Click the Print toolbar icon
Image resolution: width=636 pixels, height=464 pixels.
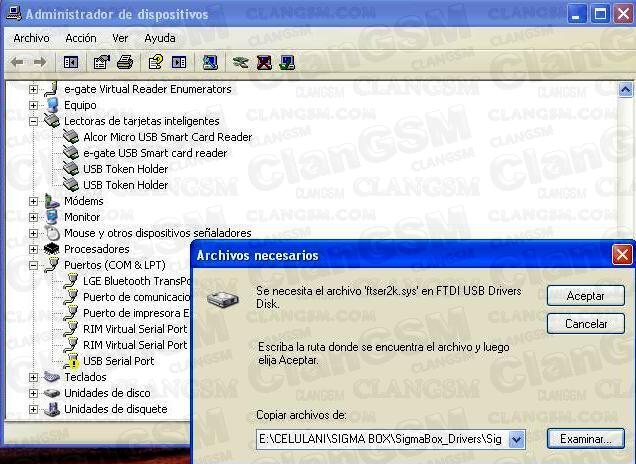[x=125, y=62]
